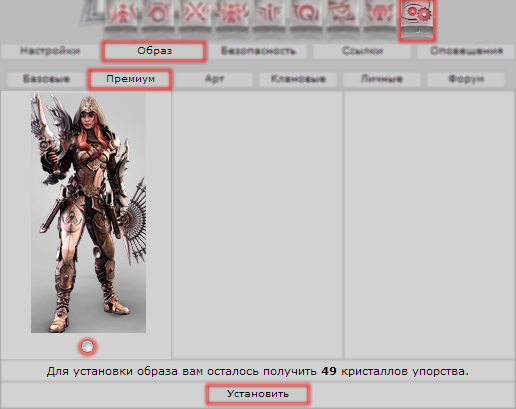This screenshot has height=409, width=516.
Task: Show the Клановые category tab
Action: 298,79
